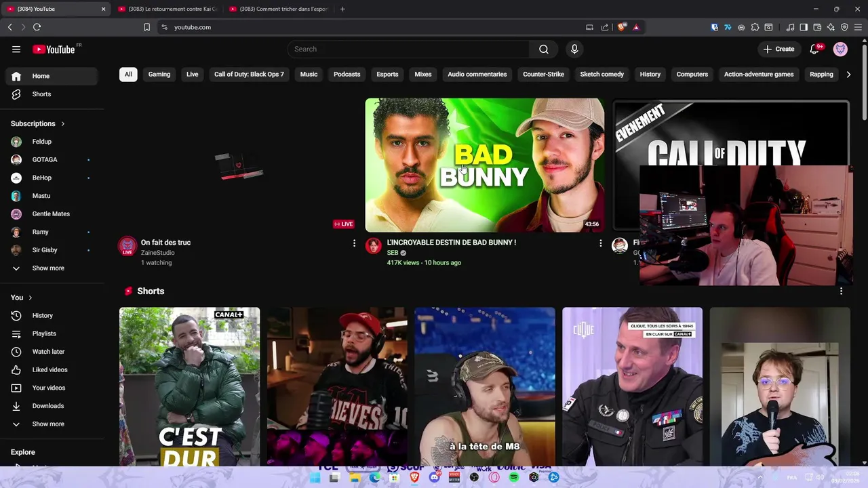The width and height of the screenshot is (868, 488).
Task: Open Brave Rewards triangle icon
Action: (x=636, y=27)
